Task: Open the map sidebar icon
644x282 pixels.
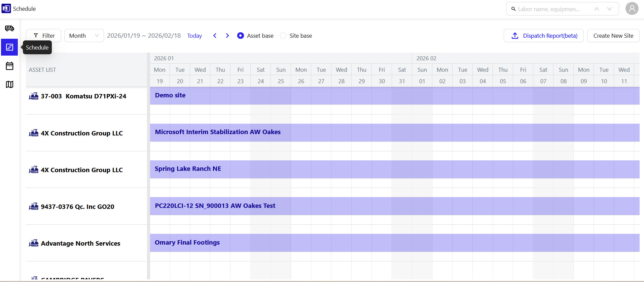Action: point(9,84)
